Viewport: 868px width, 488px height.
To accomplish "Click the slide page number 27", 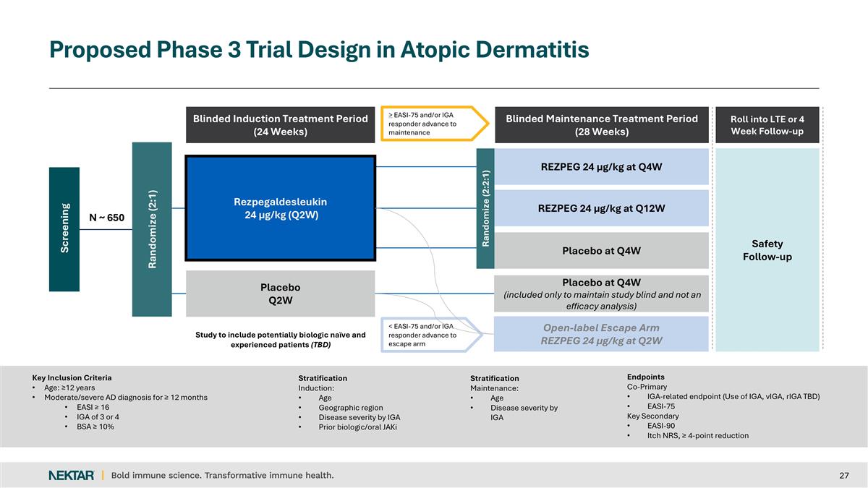I will click(843, 475).
